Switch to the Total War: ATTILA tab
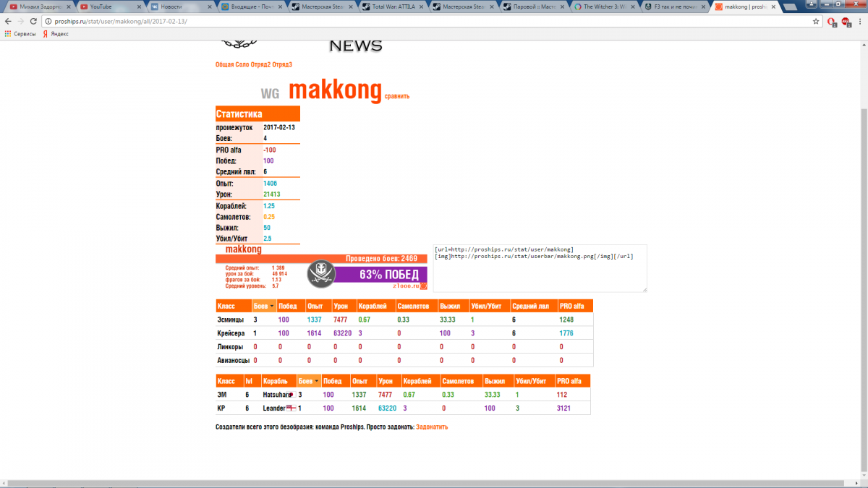868x488 pixels. 391,7
